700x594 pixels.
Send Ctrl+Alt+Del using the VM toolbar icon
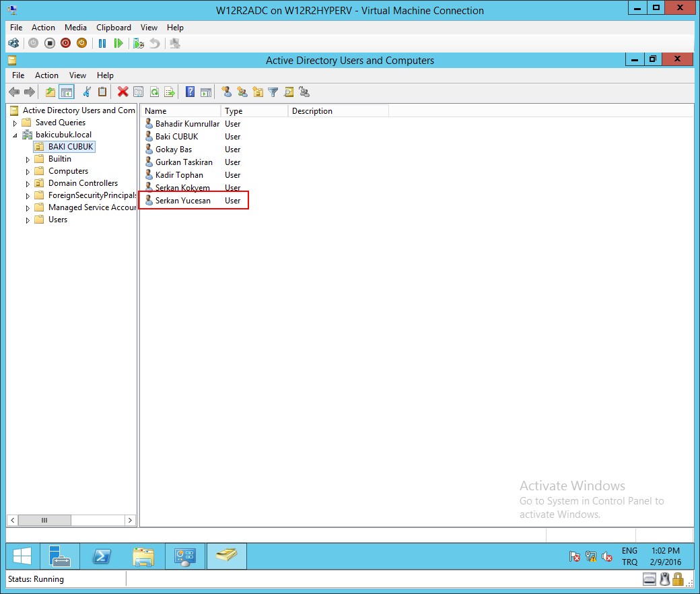[x=13, y=43]
